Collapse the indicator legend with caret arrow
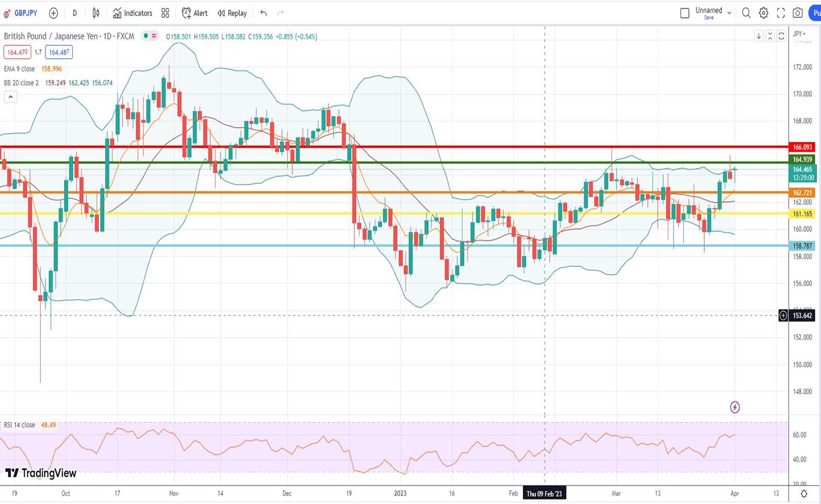This screenshot has height=504, width=821. (x=11, y=97)
